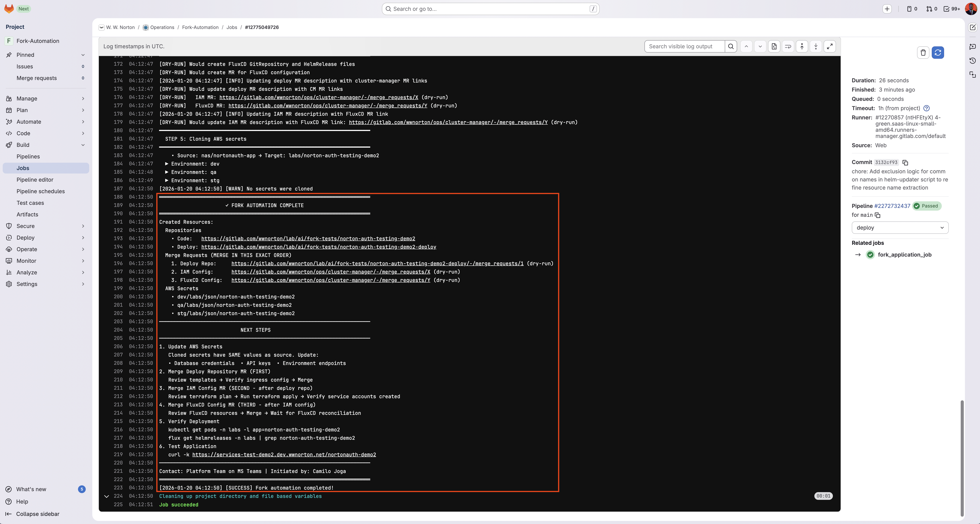Open the Code repository URL on line 193
Viewport: 980px width, 524px height.
tap(308, 239)
